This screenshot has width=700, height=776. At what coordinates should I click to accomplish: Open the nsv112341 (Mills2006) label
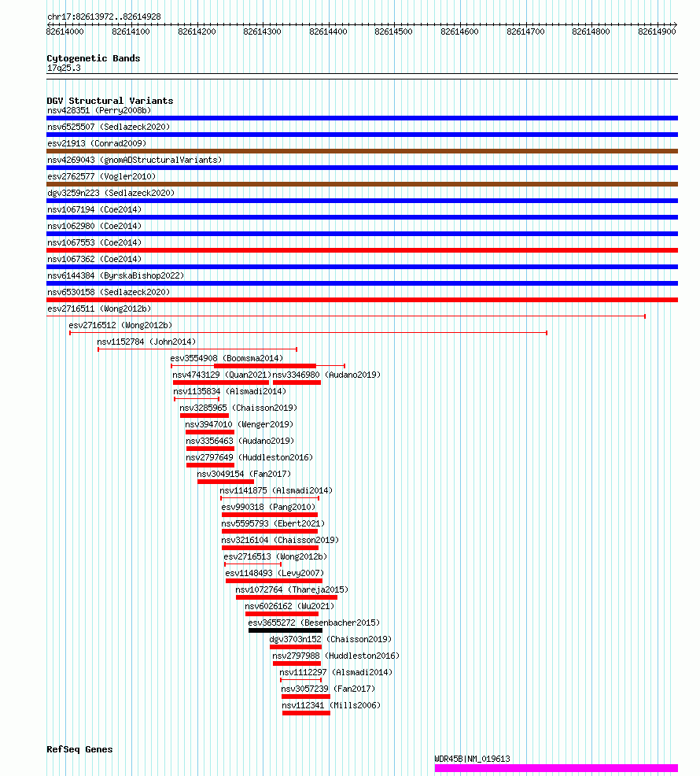pyautogui.click(x=331, y=705)
